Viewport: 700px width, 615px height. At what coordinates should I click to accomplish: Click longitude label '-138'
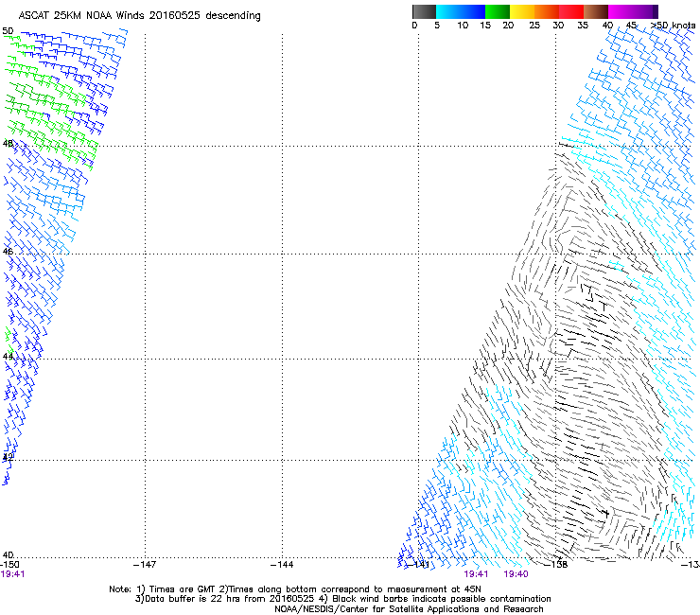tap(557, 565)
